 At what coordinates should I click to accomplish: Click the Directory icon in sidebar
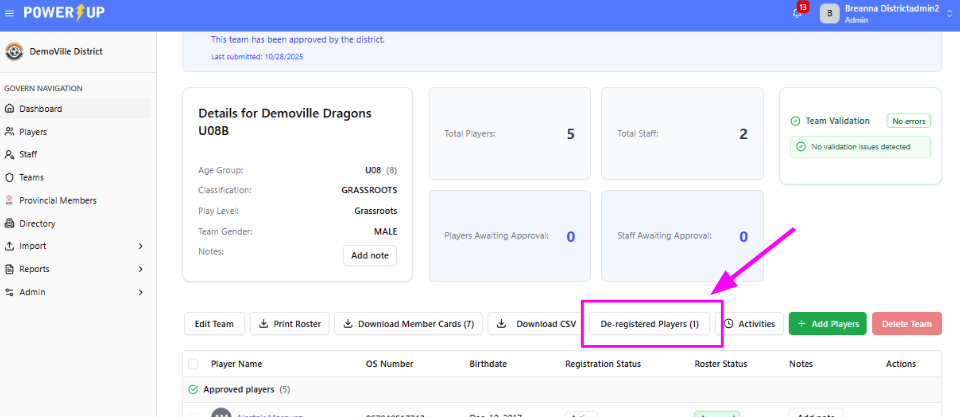(x=9, y=224)
